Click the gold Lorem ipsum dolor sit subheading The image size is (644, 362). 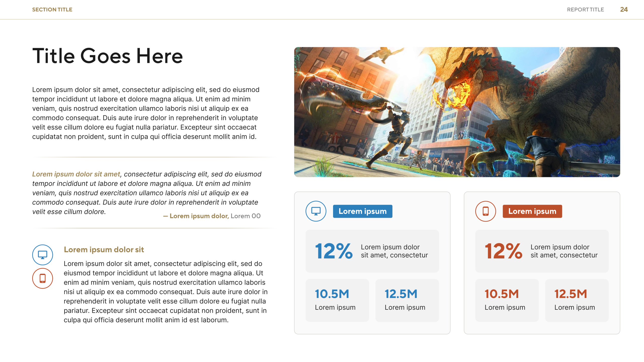click(x=104, y=249)
